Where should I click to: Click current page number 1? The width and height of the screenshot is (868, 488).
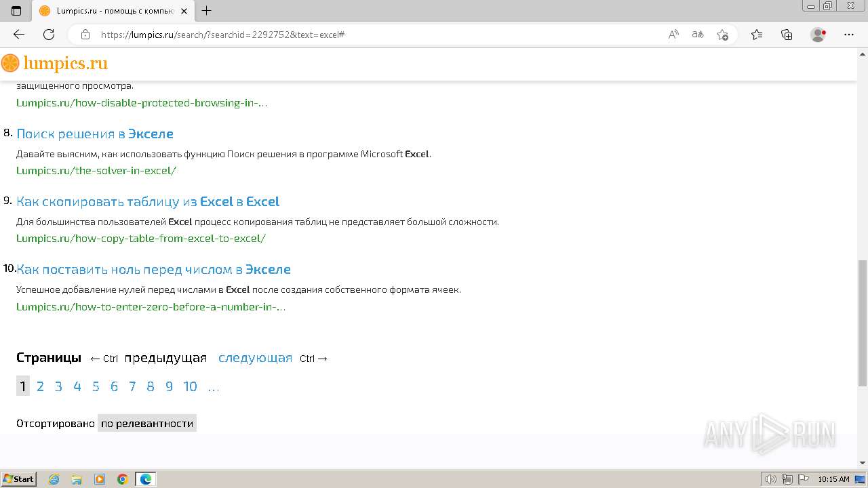pos(23,386)
